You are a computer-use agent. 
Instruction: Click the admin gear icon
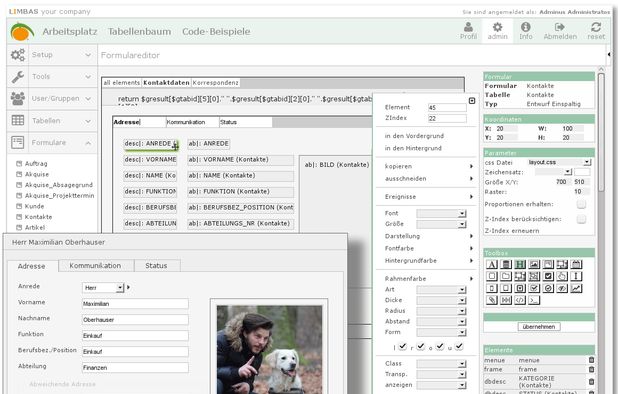pyautogui.click(x=497, y=27)
